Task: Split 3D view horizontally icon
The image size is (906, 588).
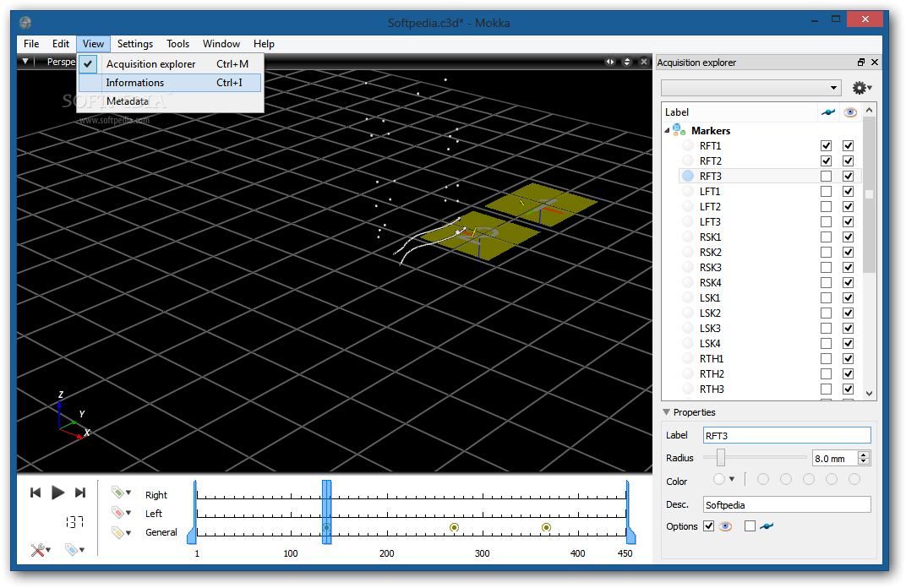Action: (610, 62)
